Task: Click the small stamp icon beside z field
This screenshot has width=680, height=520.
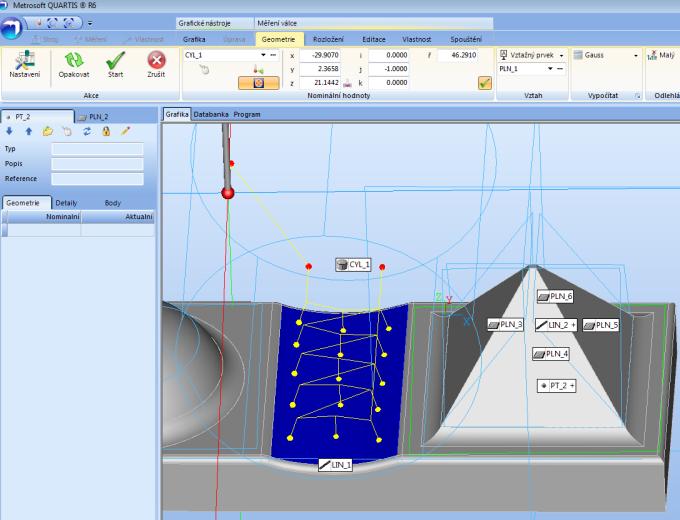Action: coord(347,82)
